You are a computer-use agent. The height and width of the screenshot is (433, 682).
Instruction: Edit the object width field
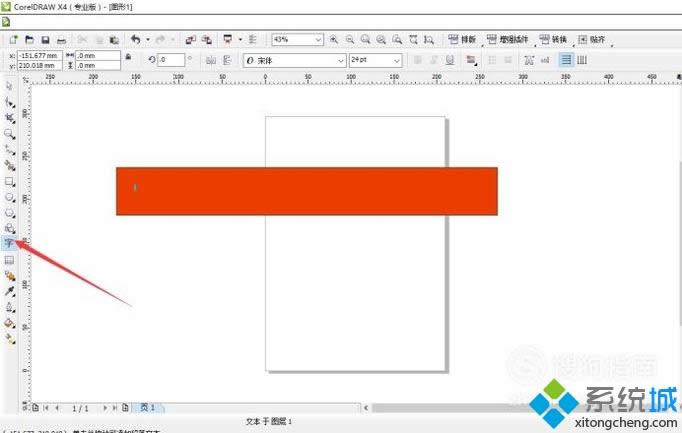98,56
